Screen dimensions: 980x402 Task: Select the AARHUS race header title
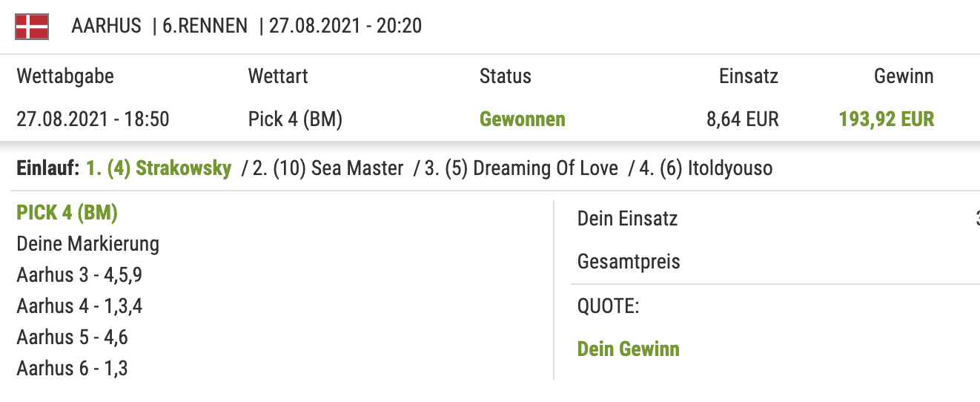coord(107,26)
